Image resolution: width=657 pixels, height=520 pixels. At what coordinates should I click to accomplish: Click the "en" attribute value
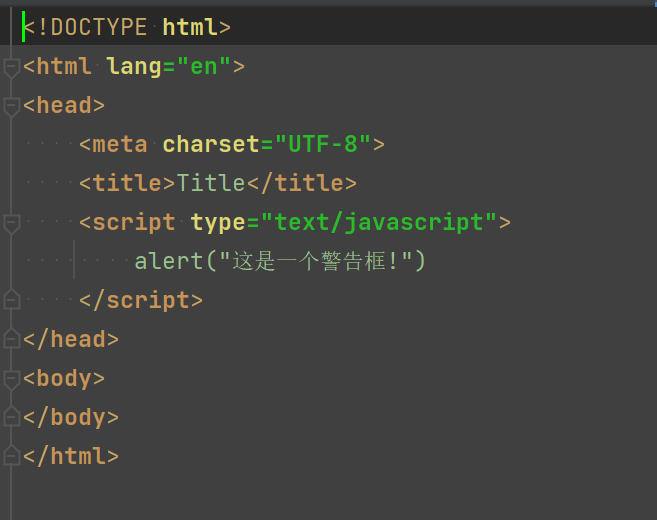(x=203, y=67)
